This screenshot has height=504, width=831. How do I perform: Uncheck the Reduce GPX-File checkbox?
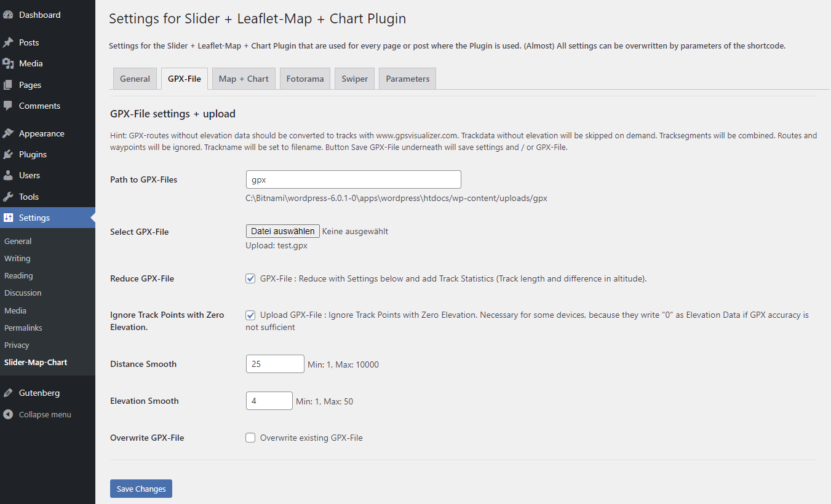(x=250, y=278)
